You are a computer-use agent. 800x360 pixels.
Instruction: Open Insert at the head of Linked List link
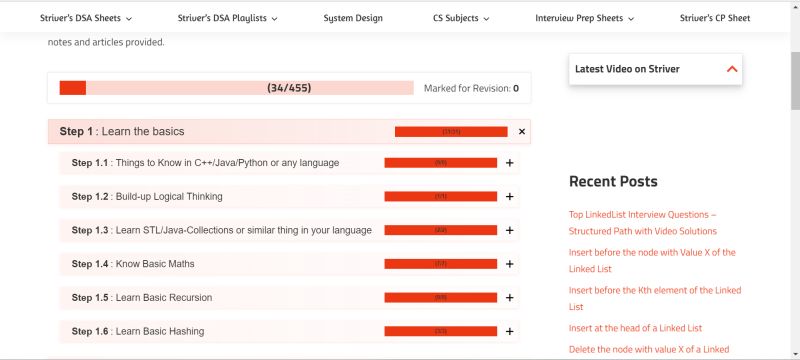coord(635,328)
